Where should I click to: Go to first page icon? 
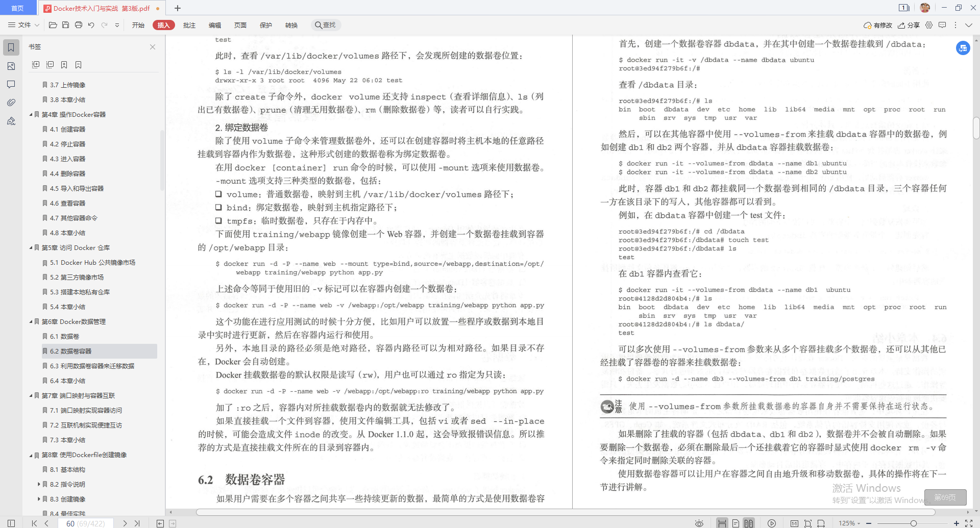coord(34,523)
